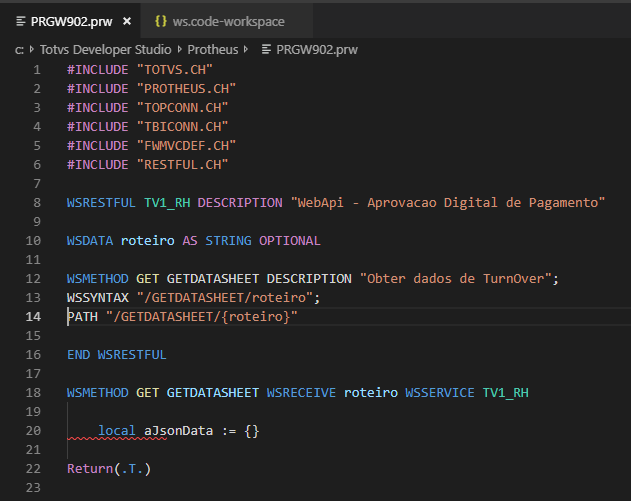Click the underlined 'local' keyword on line 20
Image resolution: width=631 pixels, height=501 pixels.
[117, 430]
